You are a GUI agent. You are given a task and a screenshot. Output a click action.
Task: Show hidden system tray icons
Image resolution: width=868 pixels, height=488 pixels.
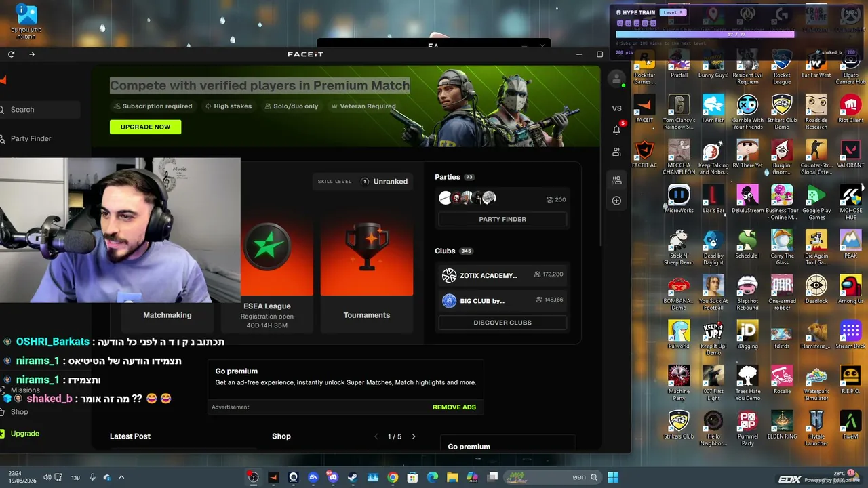pos(121,477)
